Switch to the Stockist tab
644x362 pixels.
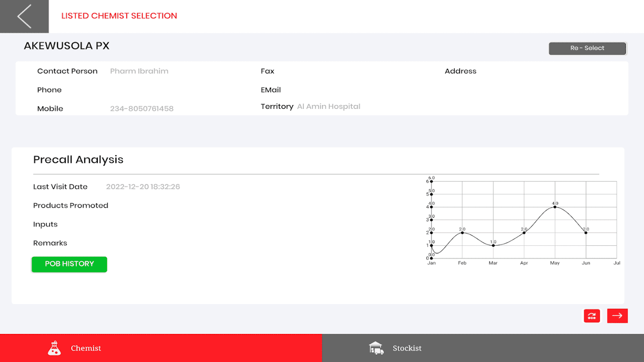click(x=483, y=348)
